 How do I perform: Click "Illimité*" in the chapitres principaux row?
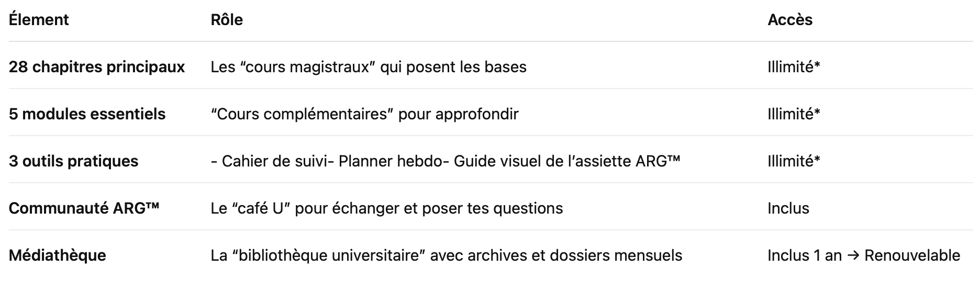pyautogui.click(x=794, y=67)
